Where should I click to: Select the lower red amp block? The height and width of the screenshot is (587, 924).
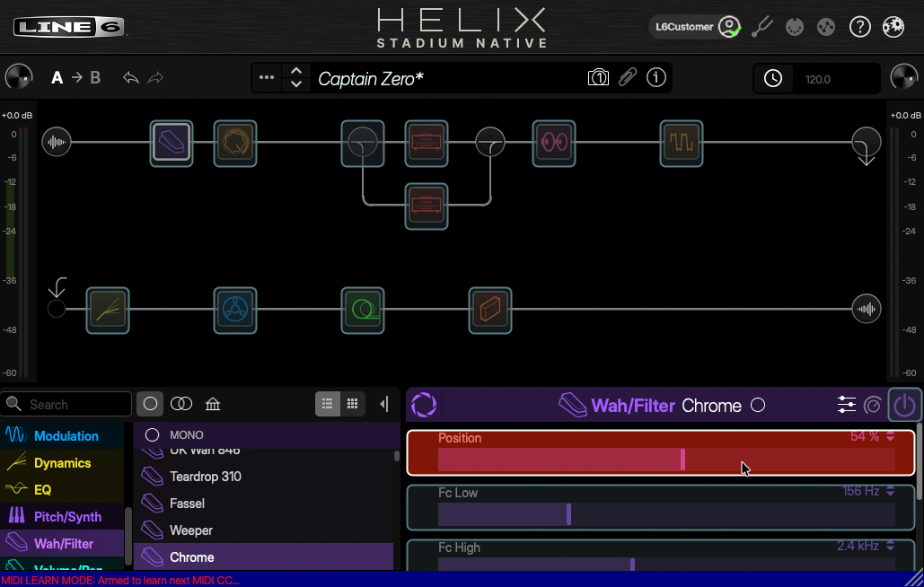coord(426,206)
